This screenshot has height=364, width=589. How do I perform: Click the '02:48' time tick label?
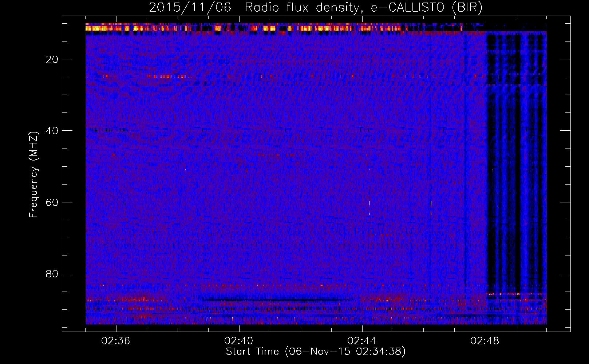coord(485,341)
